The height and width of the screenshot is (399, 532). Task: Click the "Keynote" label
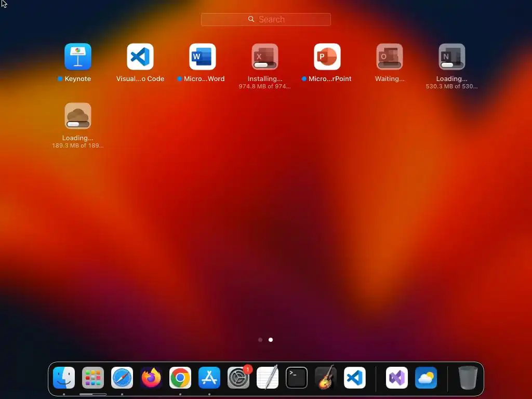[x=78, y=79]
